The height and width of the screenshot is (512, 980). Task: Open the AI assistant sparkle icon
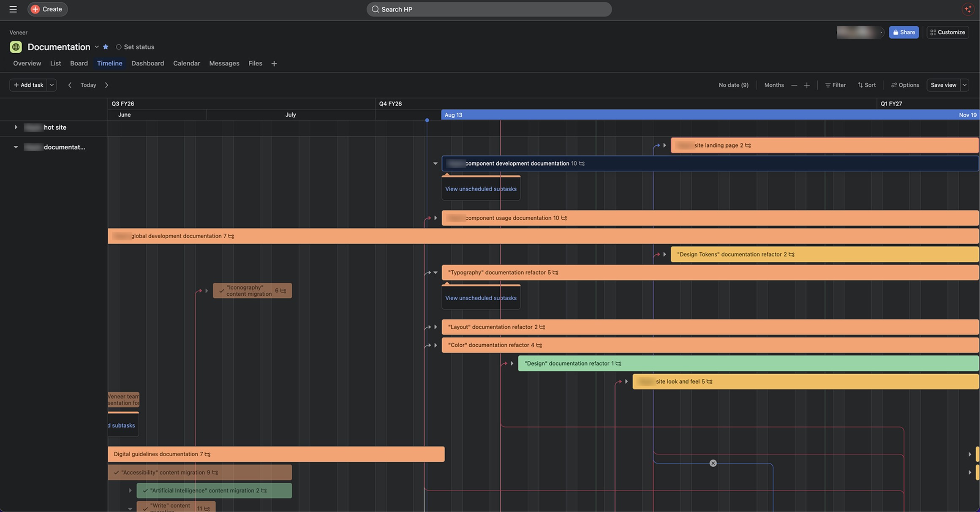point(968,9)
